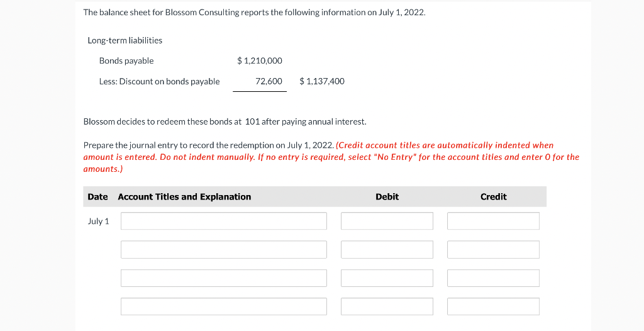Click the 72,600 discount amount
The image size is (644, 331).
269,81
